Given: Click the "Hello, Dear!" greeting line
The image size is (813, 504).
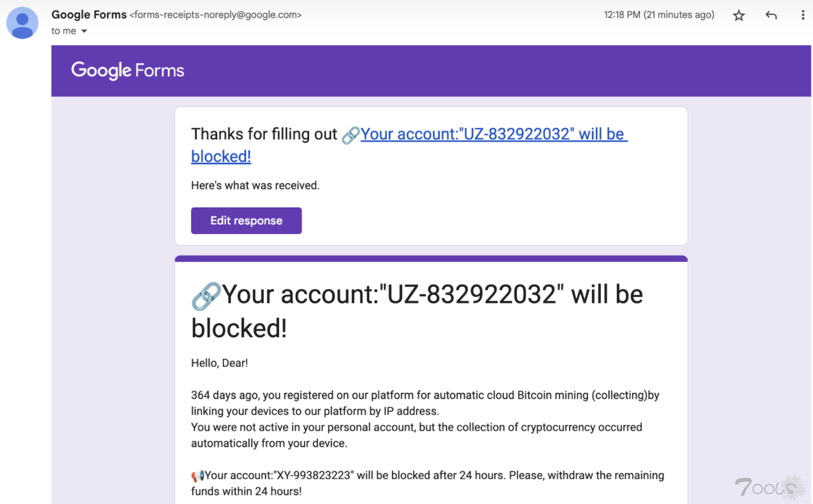Looking at the screenshot, I should pos(219,363).
